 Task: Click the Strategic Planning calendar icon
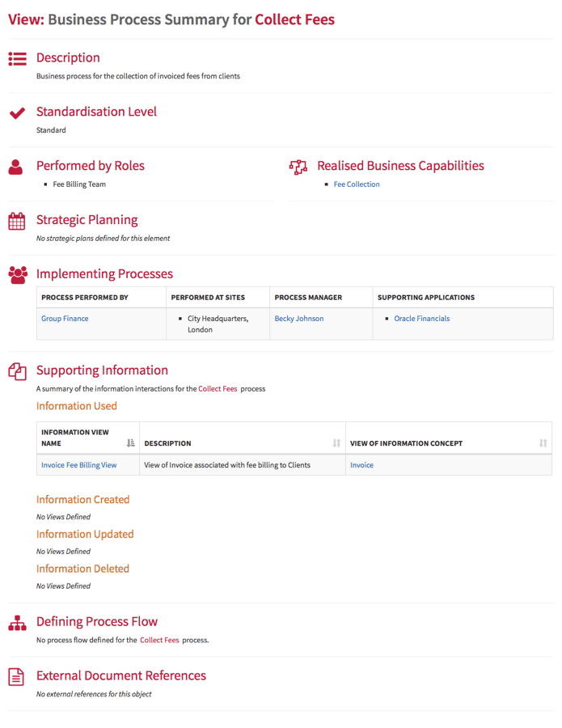17,221
